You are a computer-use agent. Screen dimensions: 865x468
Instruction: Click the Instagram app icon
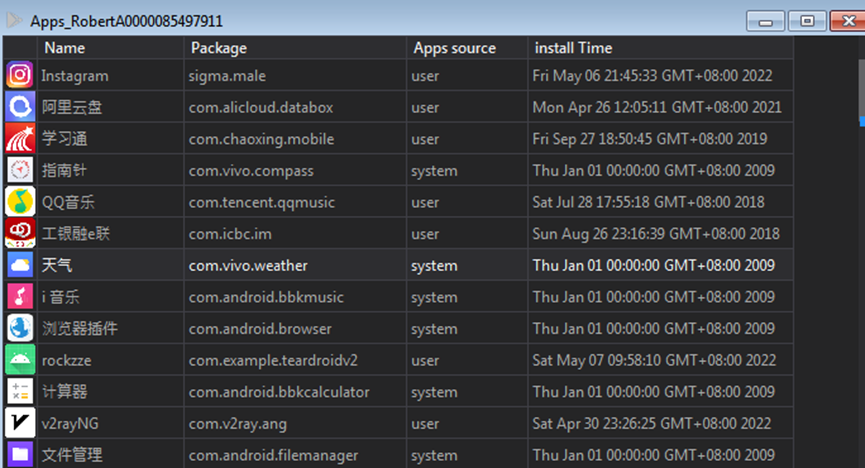pos(20,75)
